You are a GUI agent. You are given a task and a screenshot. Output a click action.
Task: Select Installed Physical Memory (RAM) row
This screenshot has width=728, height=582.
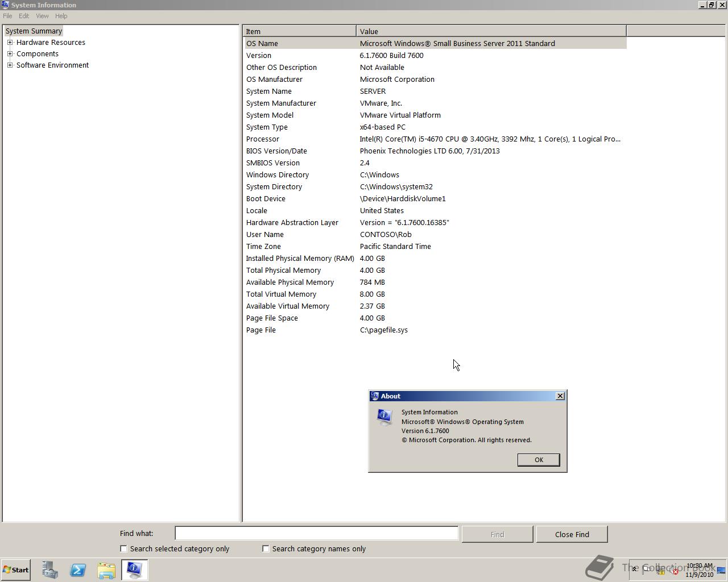(x=435, y=258)
